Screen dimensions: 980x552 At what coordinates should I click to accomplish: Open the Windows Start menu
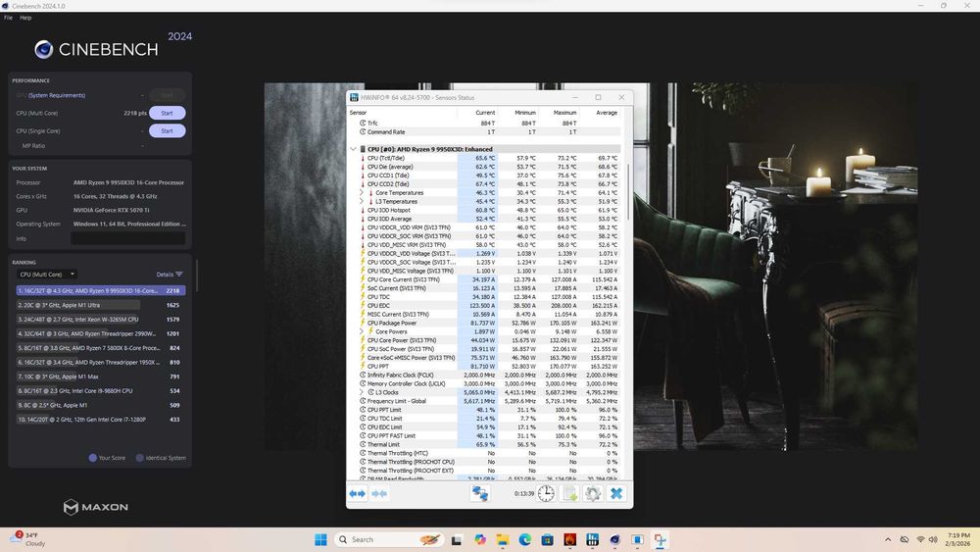[320, 539]
